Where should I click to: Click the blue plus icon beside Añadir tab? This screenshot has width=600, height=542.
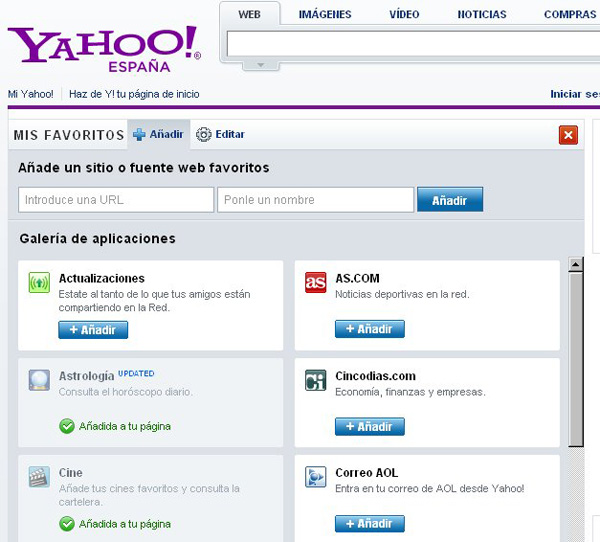[x=139, y=134]
